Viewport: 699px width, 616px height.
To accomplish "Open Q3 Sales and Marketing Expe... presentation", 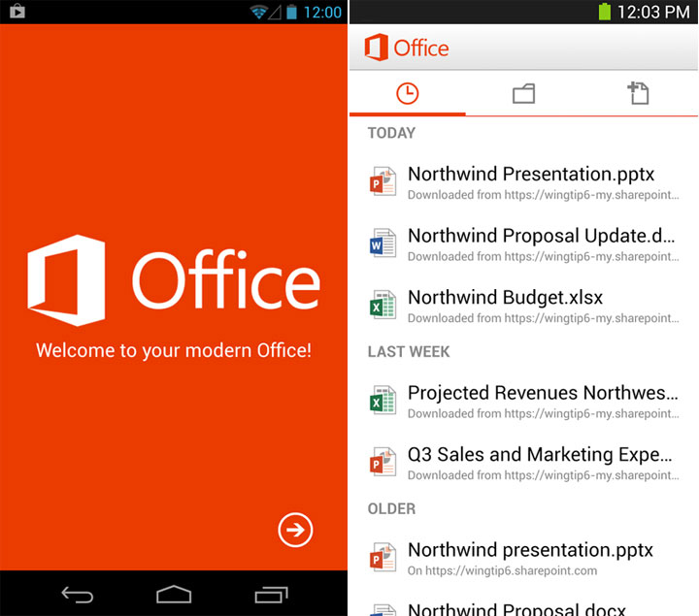I will pyautogui.click(x=523, y=464).
